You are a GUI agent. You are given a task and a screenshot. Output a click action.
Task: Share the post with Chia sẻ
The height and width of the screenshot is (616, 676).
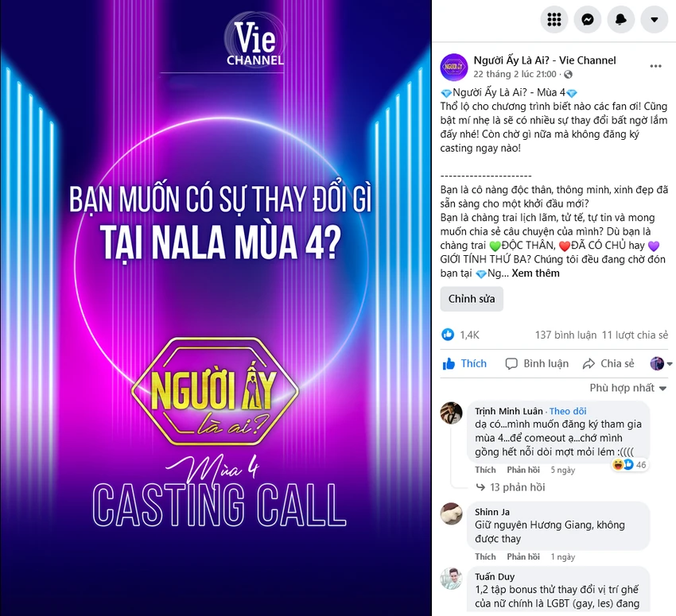(x=608, y=363)
